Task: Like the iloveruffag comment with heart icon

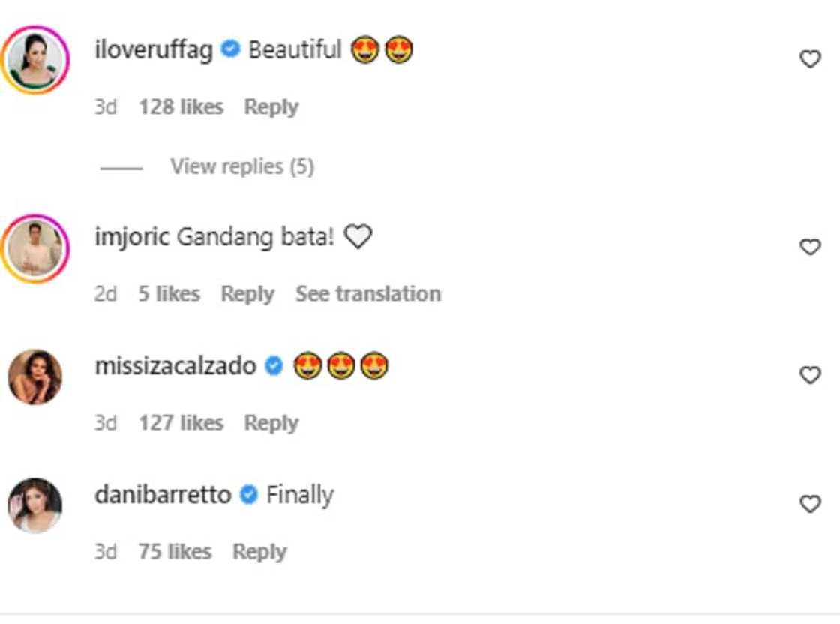Action: [x=810, y=59]
